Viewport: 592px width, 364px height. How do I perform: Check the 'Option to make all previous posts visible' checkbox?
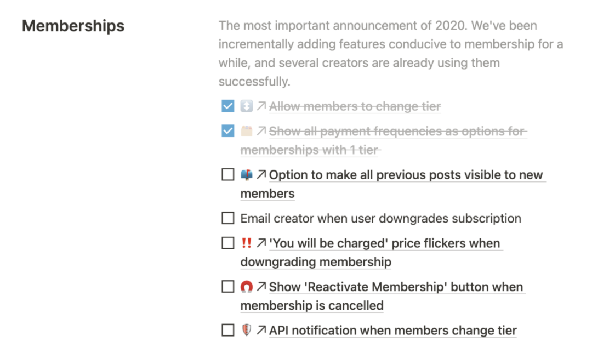228,175
